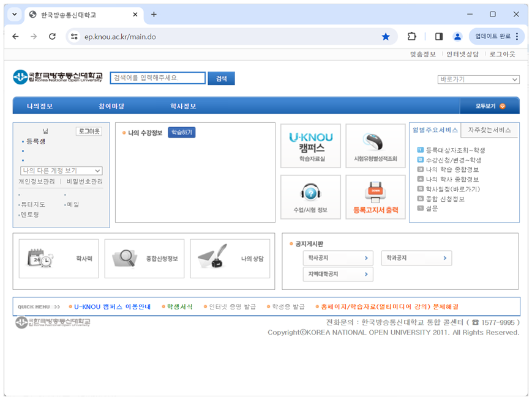The height and width of the screenshot is (400, 532).
Task: Open 학생서식 quick menu link
Action: [180, 307]
